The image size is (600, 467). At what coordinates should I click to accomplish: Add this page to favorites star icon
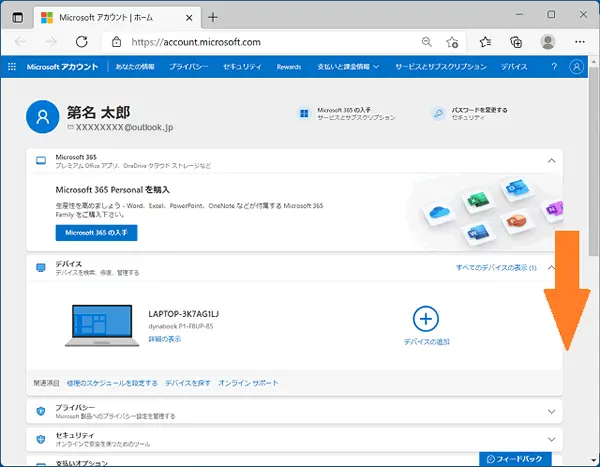452,42
